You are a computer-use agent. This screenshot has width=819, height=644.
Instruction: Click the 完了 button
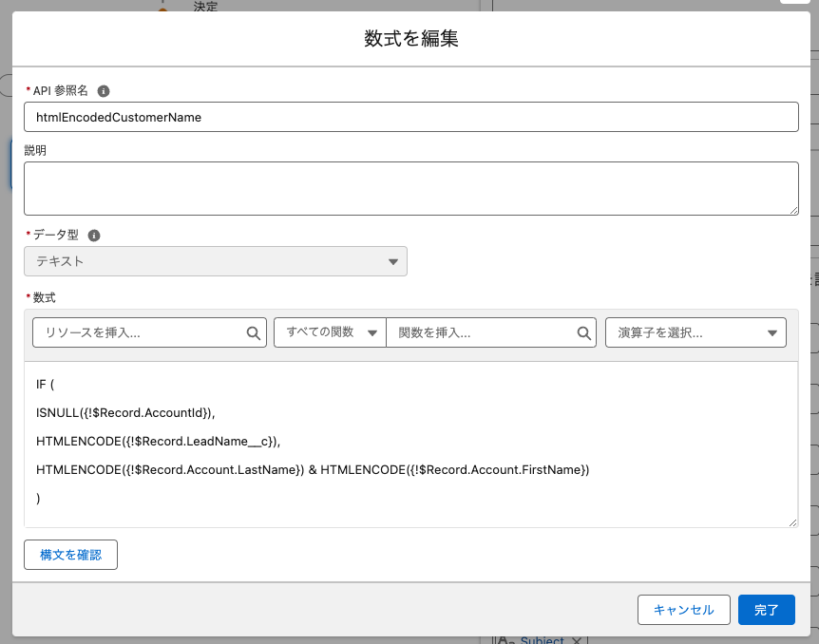(766, 610)
